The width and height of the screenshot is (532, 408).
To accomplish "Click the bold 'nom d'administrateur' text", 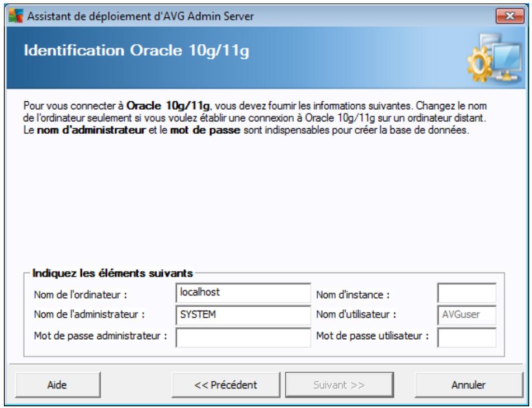I will 91,130.
